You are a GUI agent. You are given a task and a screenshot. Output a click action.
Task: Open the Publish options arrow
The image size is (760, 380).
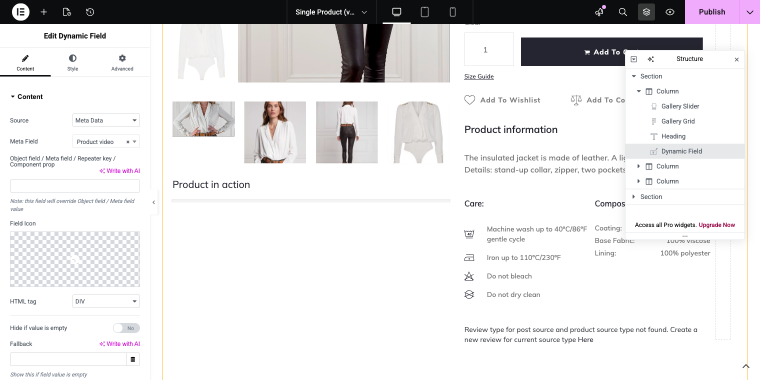pos(749,12)
